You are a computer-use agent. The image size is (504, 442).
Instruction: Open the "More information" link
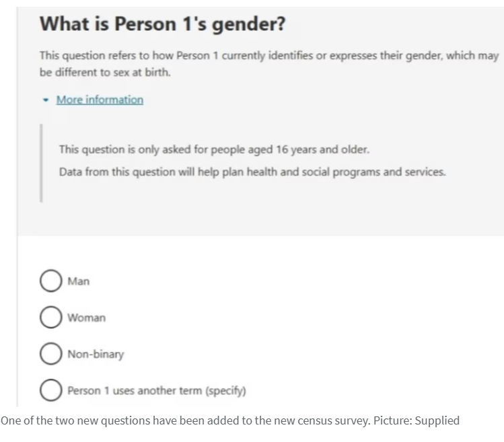[100, 100]
